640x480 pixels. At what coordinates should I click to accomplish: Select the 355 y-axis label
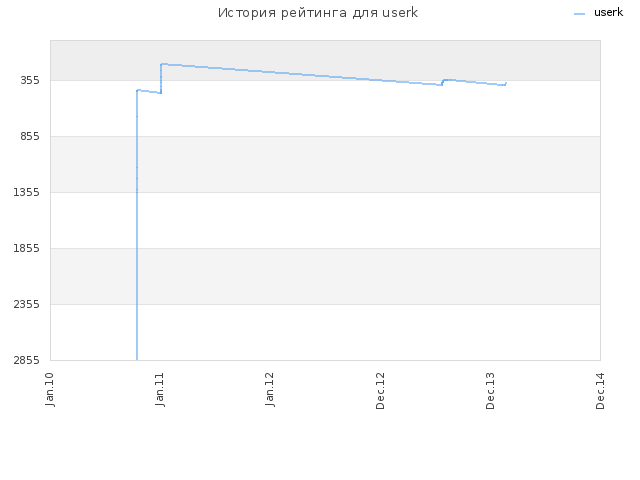pos(30,80)
